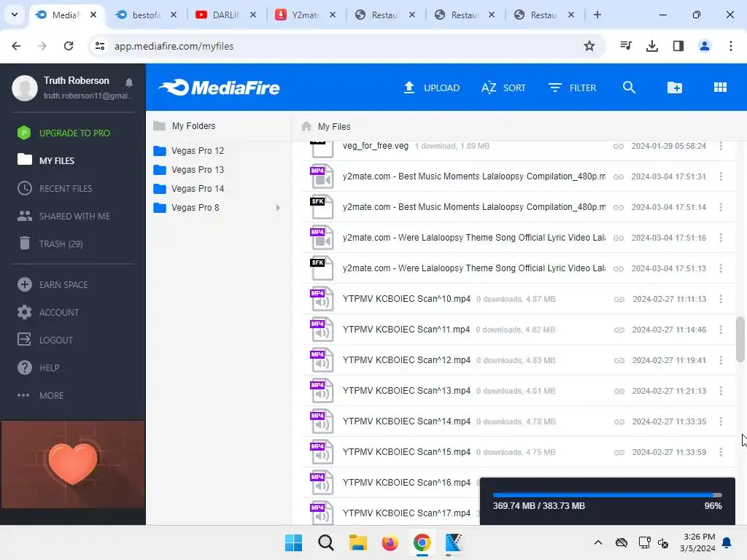The width and height of the screenshot is (747, 560).
Task: Click the MediaFire logo
Action: 219,87
